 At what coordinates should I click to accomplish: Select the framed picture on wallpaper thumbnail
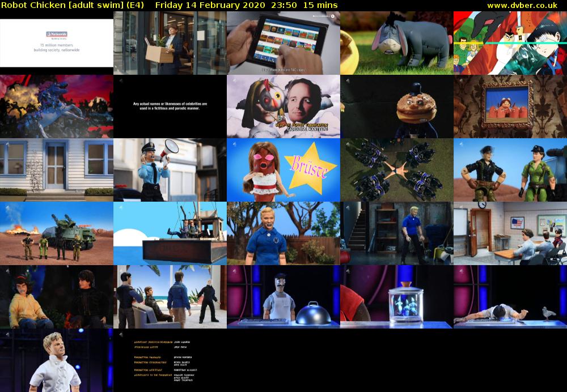click(x=510, y=106)
